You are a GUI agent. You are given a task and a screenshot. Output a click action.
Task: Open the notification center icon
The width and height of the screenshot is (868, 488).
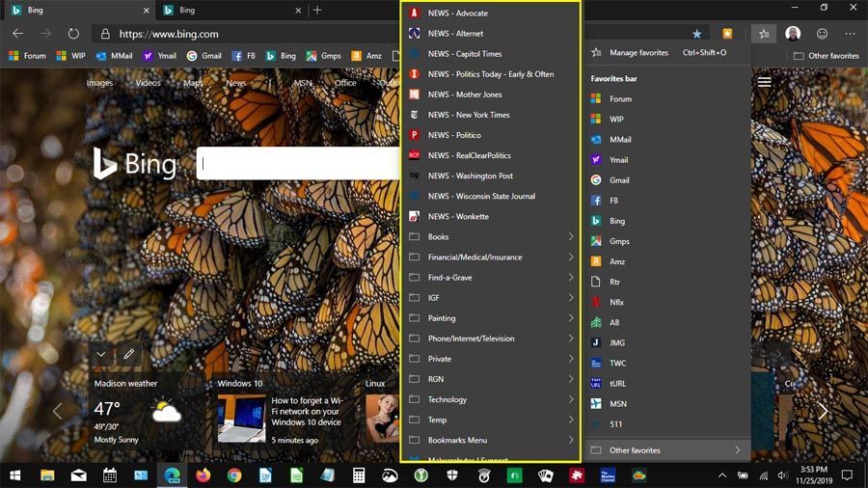[847, 475]
